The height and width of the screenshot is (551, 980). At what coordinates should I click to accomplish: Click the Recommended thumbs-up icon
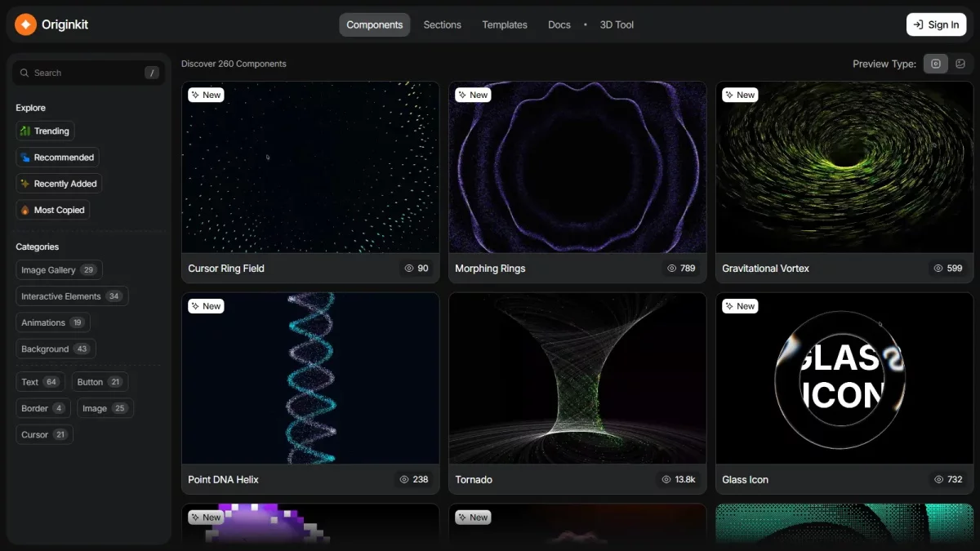[26, 158]
